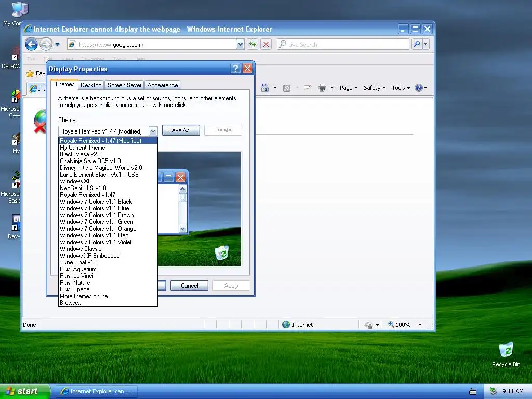Switch to the Themes tab
Screen dimensions: 532x399
(x=64, y=85)
